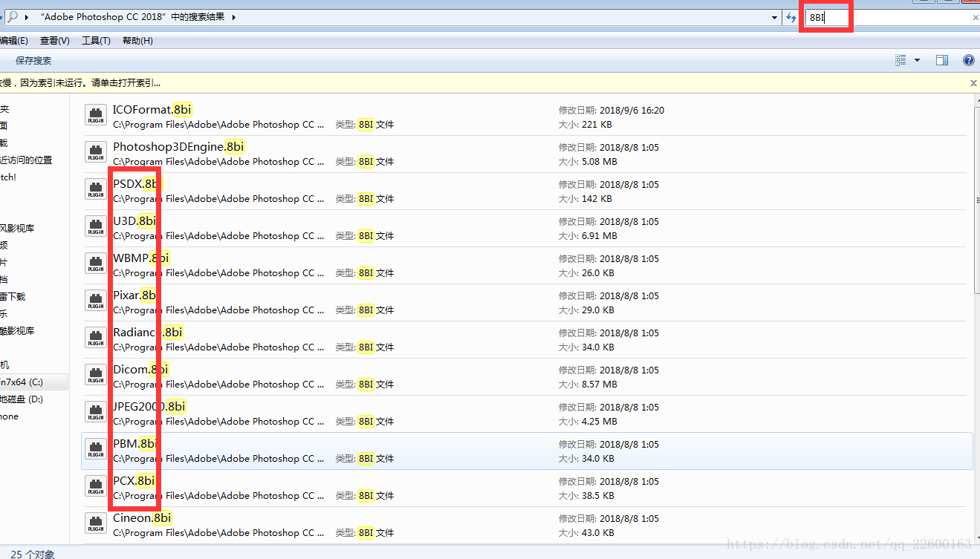This screenshot has width=980, height=559.
Task: Close the yellow index information bar
Action: coord(973,83)
